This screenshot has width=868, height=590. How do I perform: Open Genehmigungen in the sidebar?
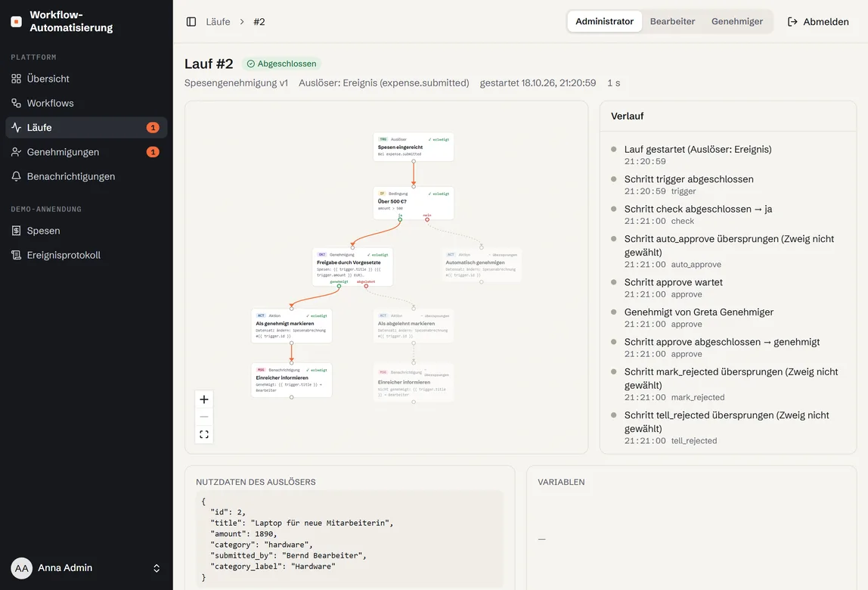(x=86, y=152)
